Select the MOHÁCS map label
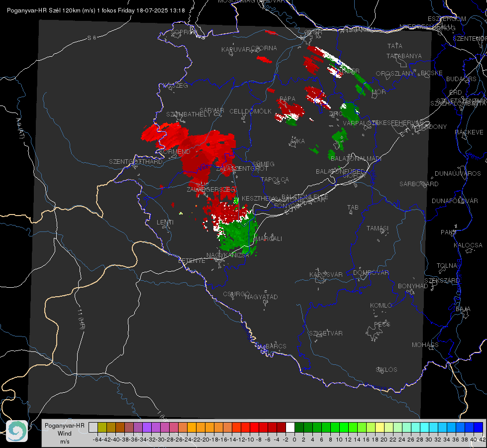Image resolution: width=487 pixels, height=448 pixels. (x=425, y=345)
